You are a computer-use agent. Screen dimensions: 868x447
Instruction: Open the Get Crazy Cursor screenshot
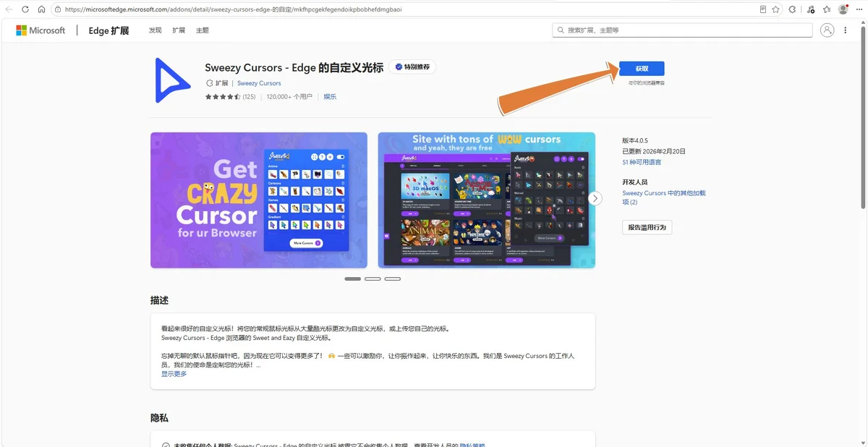259,200
